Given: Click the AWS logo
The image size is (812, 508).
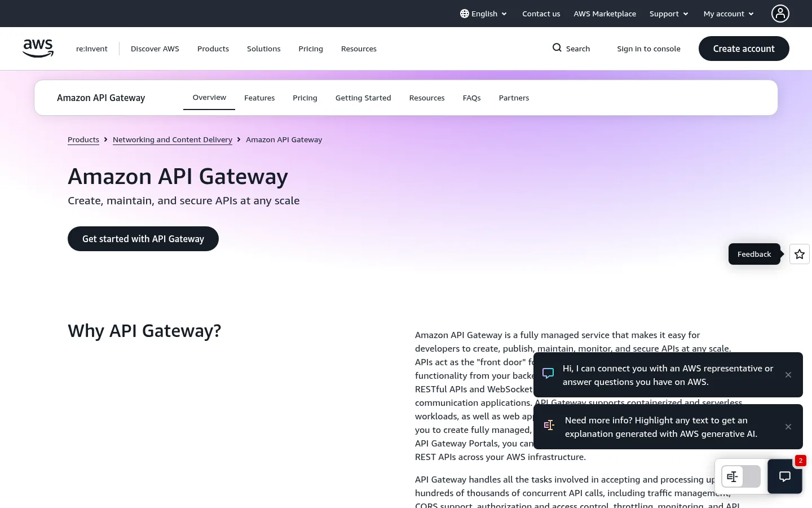Looking at the screenshot, I should [38, 49].
